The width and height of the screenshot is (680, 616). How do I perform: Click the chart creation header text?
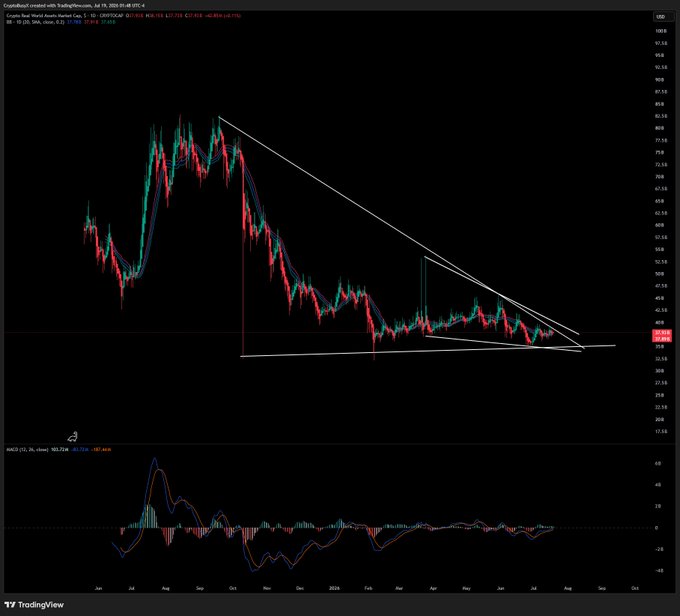pyautogui.click(x=74, y=6)
